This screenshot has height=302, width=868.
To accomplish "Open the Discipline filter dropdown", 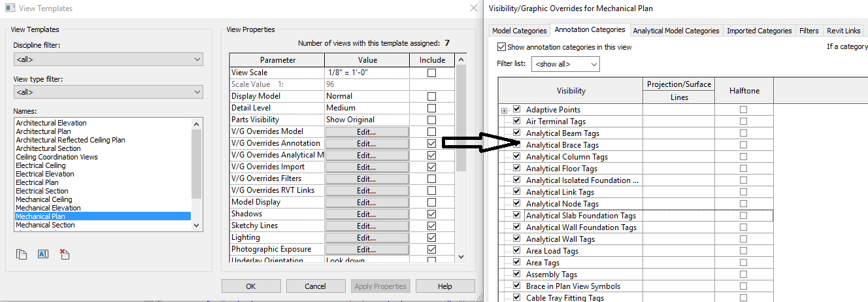I will [108, 59].
